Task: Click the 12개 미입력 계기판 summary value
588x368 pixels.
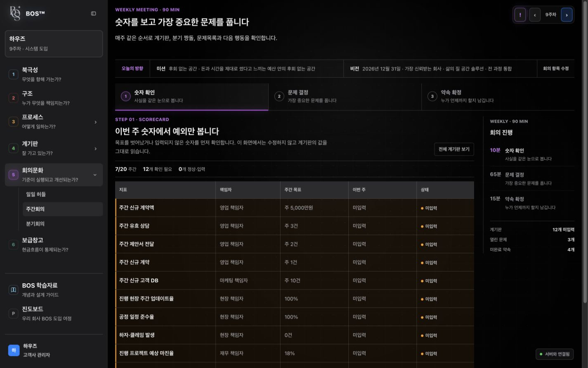Action: point(563,230)
